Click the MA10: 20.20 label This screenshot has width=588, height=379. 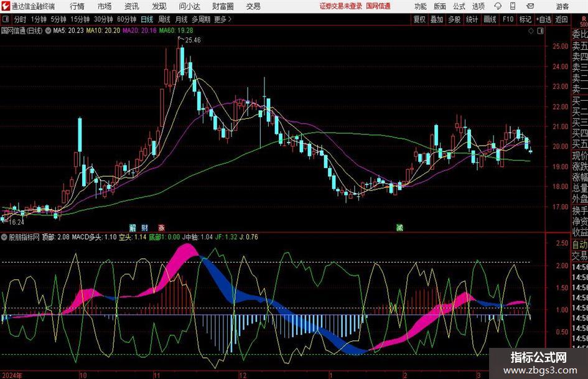click(x=103, y=30)
